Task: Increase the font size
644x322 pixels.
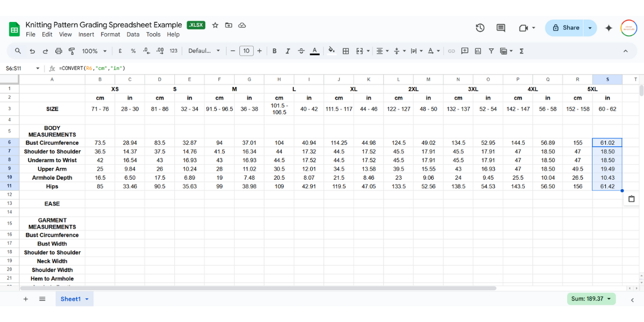Action: click(x=260, y=51)
